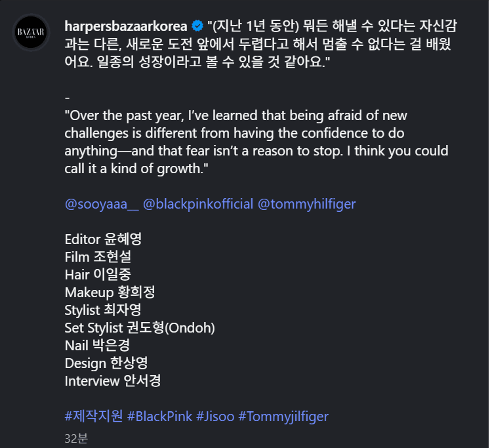490x448 pixels.
Task: Click the #Tommyjilfiger hashtag
Action: click(283, 417)
